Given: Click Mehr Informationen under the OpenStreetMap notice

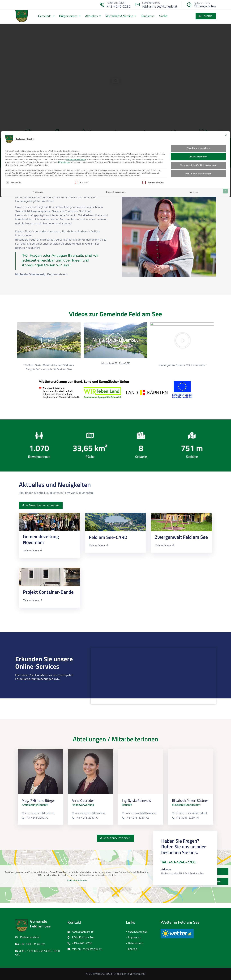Looking at the screenshot, I should (x=77, y=880).
